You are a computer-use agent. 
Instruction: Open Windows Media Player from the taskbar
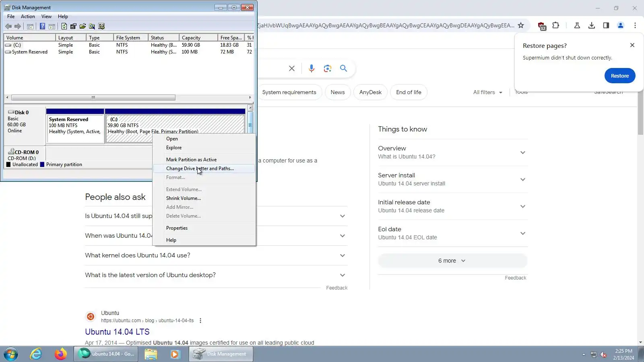tap(175, 354)
